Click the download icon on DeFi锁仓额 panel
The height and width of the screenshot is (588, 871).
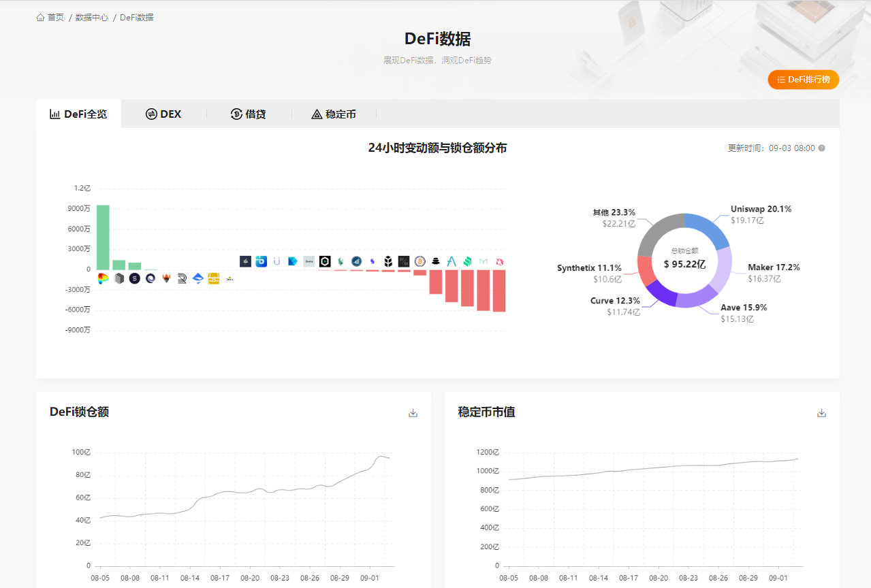point(413,412)
